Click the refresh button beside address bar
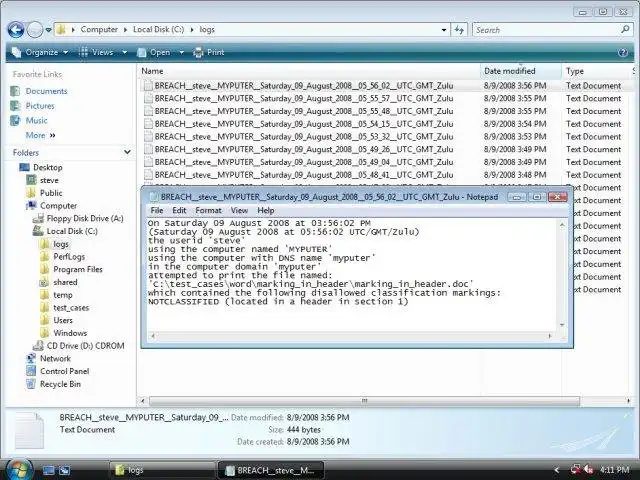Image resolution: width=640 pixels, height=480 pixels. coord(459,30)
